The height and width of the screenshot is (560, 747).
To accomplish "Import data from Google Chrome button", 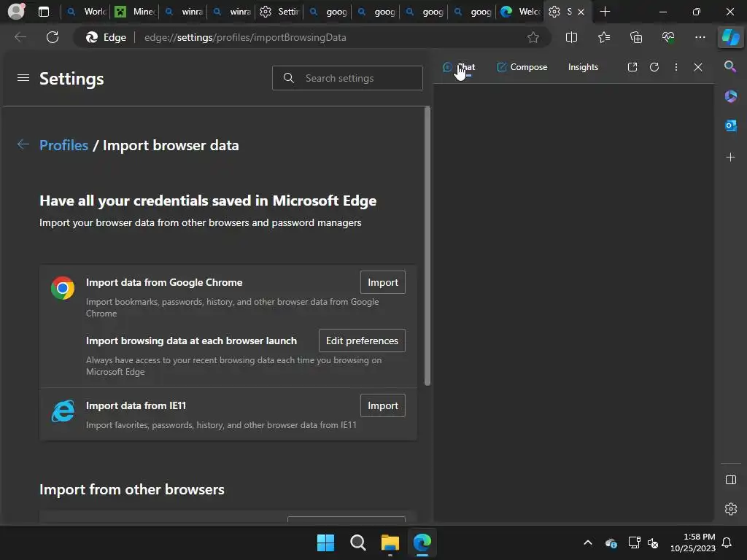I will 382,282.
